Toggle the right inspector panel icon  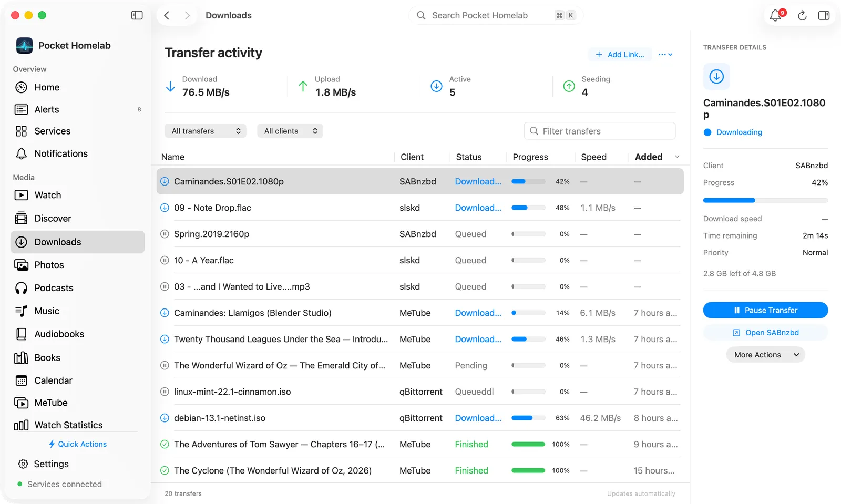coord(824,15)
